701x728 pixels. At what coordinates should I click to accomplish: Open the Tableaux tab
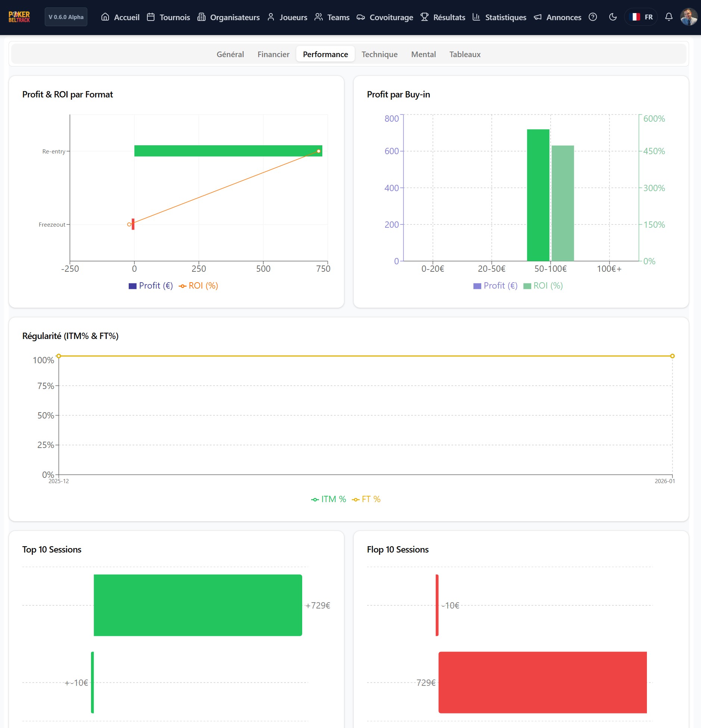464,54
